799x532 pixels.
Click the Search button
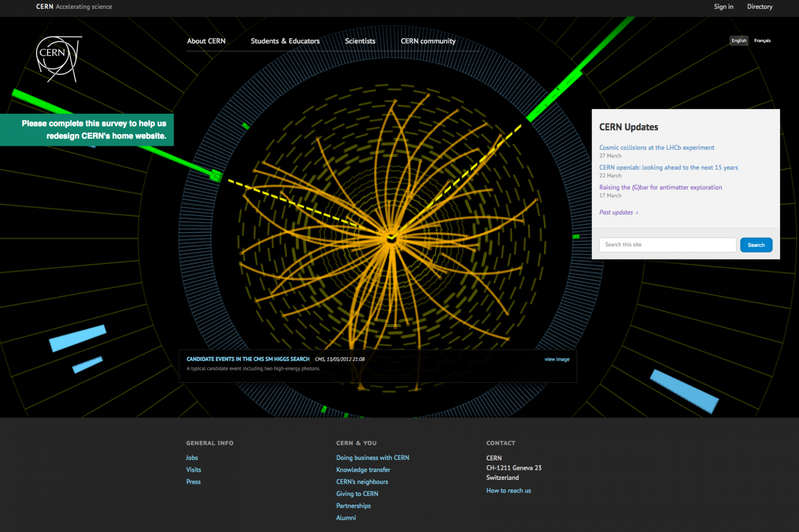pos(756,245)
